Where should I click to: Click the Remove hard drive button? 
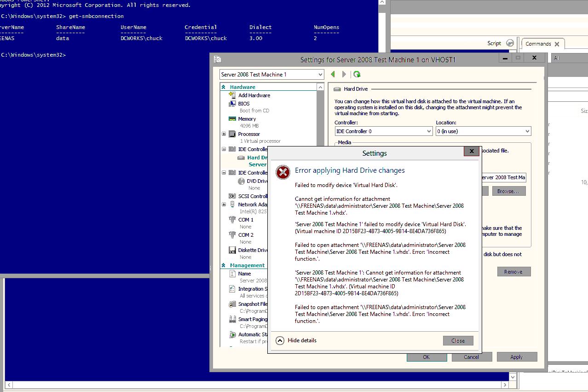click(x=513, y=272)
